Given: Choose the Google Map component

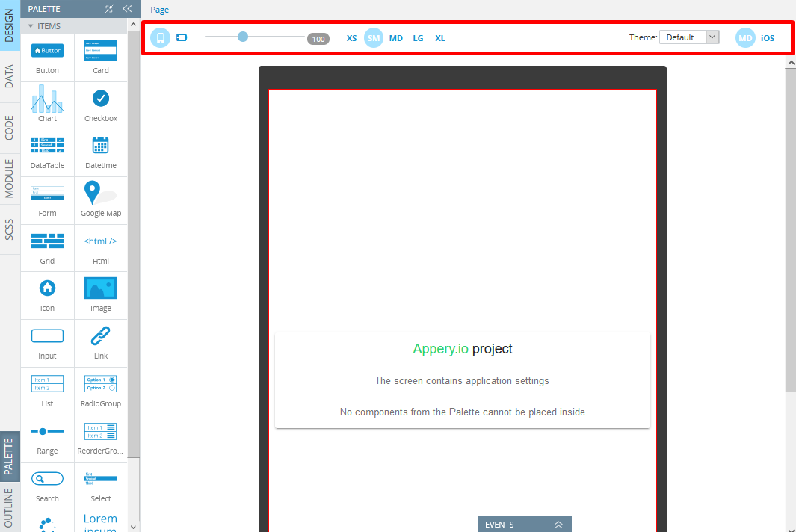Looking at the screenshot, I should [x=100, y=200].
